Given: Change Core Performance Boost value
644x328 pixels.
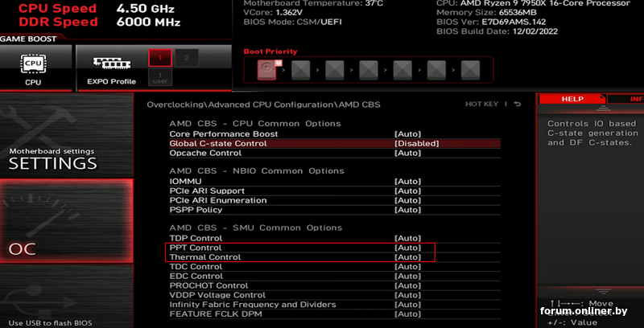Looking at the screenshot, I should coord(408,134).
